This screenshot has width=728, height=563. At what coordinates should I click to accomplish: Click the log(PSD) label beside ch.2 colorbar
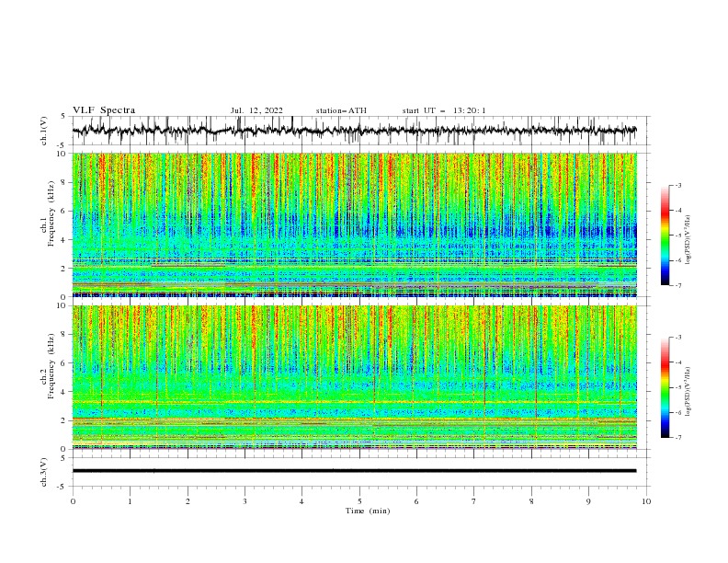[688, 392]
